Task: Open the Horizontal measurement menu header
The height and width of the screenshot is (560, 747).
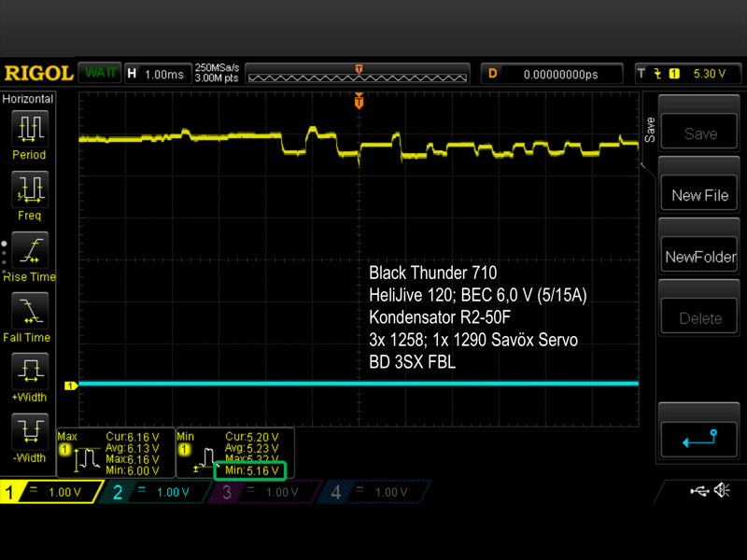Action: pyautogui.click(x=28, y=99)
